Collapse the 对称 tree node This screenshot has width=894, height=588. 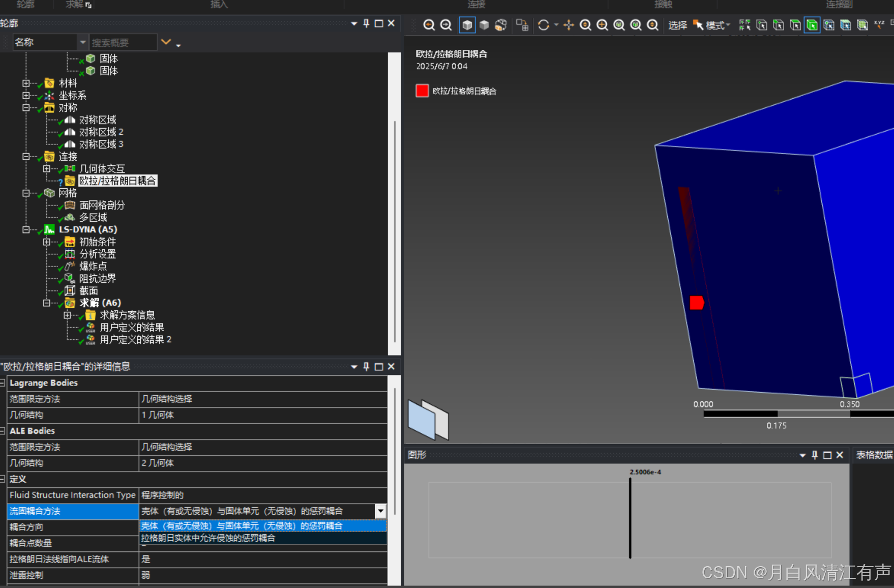(26, 107)
